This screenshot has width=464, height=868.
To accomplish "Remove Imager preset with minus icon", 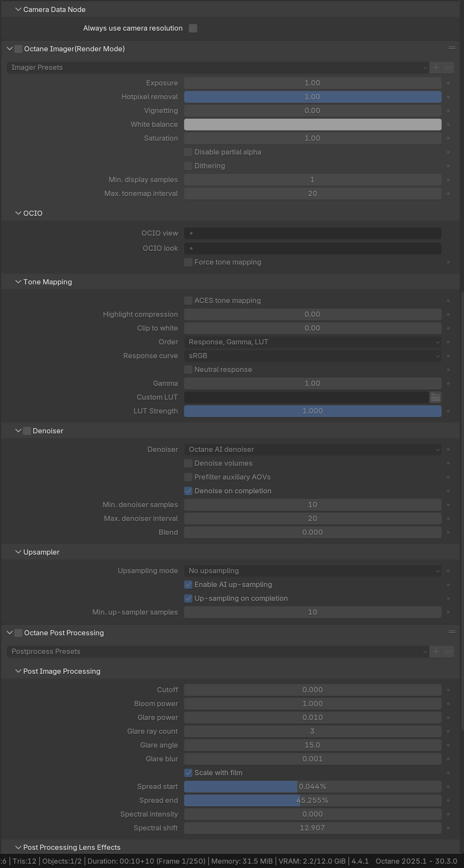I will [x=448, y=67].
